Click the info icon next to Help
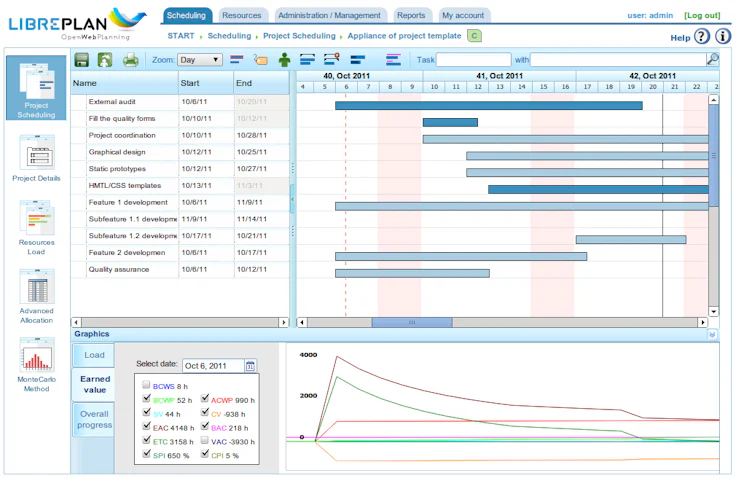 [x=723, y=36]
